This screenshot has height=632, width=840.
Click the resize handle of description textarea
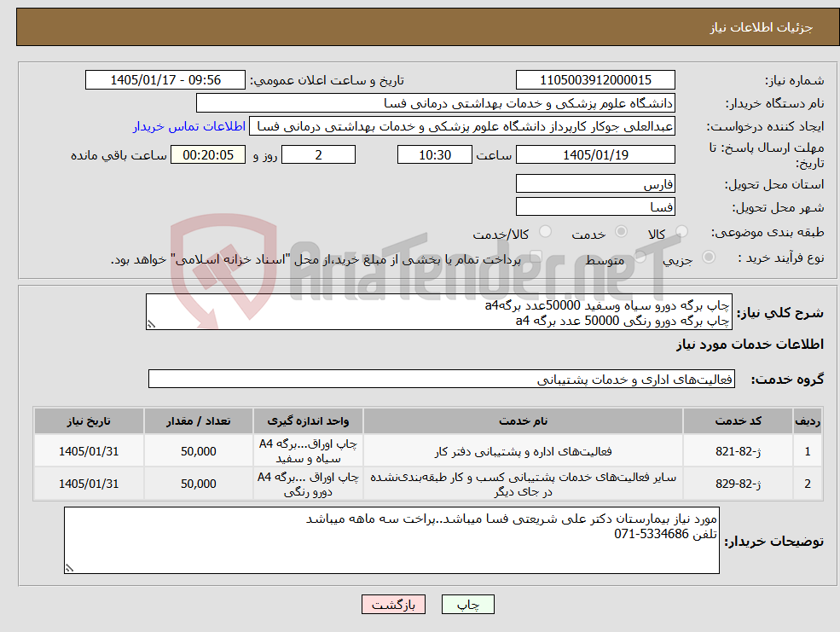151,325
